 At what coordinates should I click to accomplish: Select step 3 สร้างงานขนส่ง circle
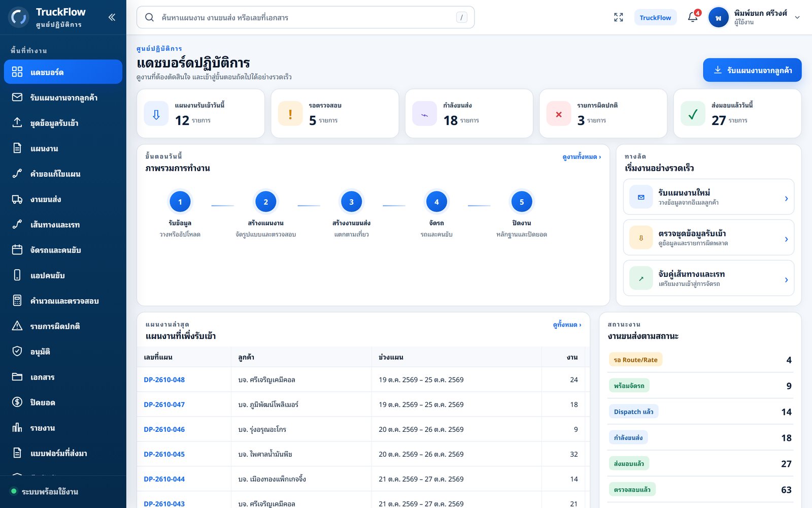tap(351, 202)
